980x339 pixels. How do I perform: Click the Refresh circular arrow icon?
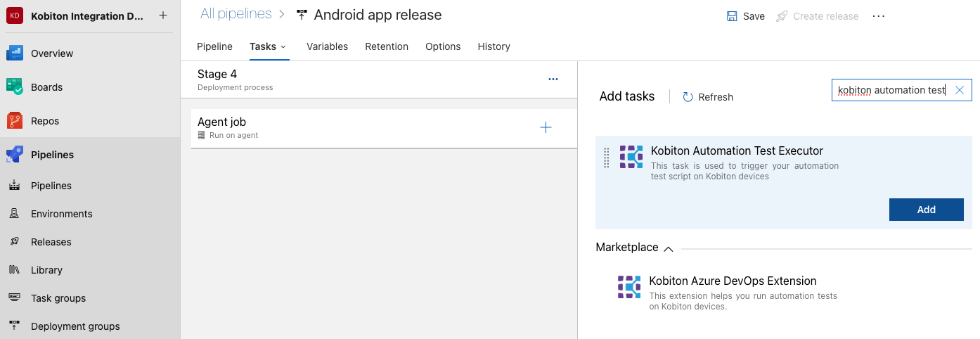(x=688, y=97)
